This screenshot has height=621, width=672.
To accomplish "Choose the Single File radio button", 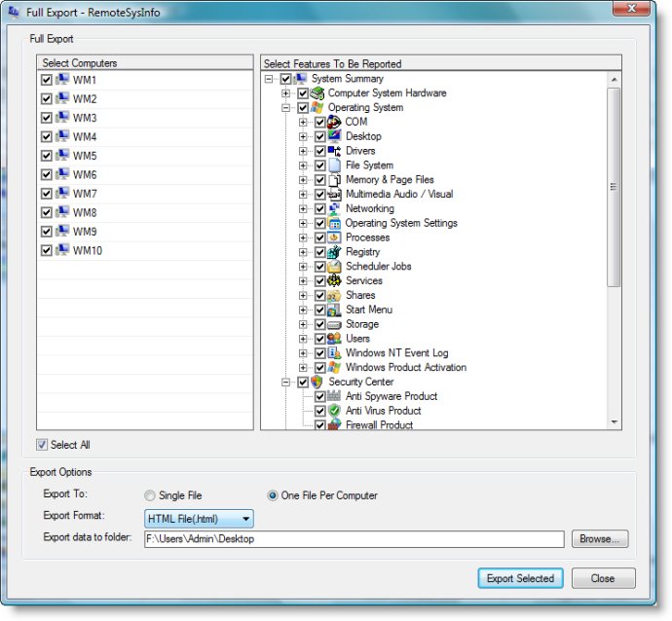I will pos(150,495).
